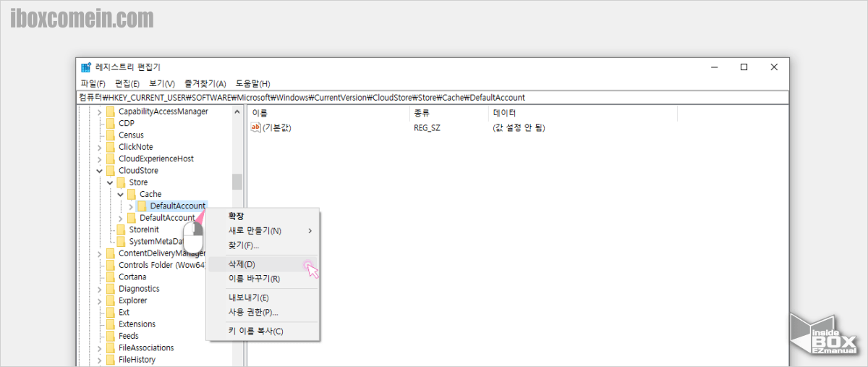
Task: Click the FileHistory folder icon
Action: [x=111, y=360]
